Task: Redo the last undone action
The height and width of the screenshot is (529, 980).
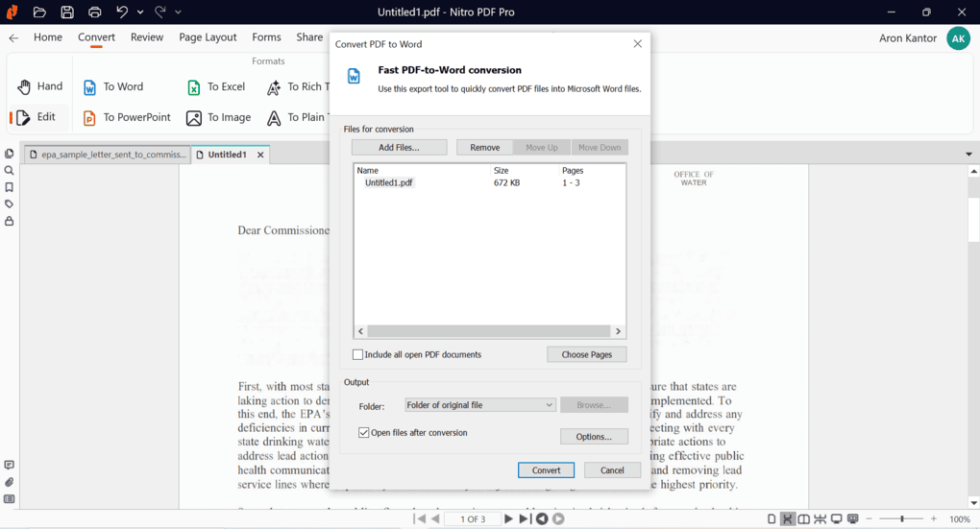Action: coord(160,12)
